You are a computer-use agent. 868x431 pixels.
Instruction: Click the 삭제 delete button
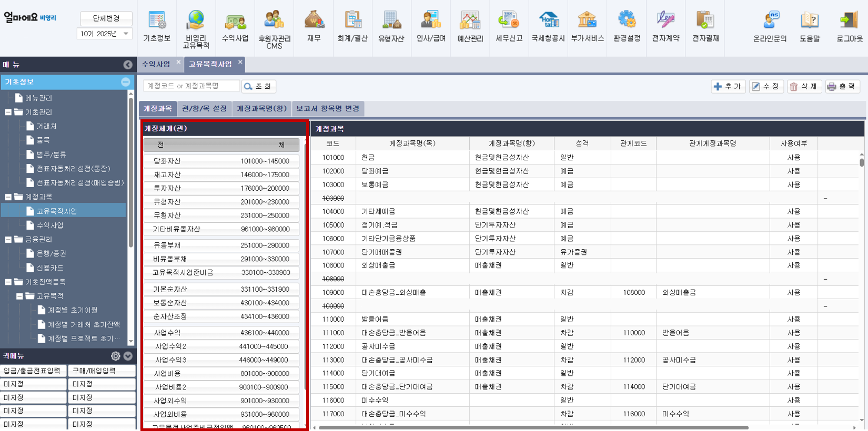[804, 86]
